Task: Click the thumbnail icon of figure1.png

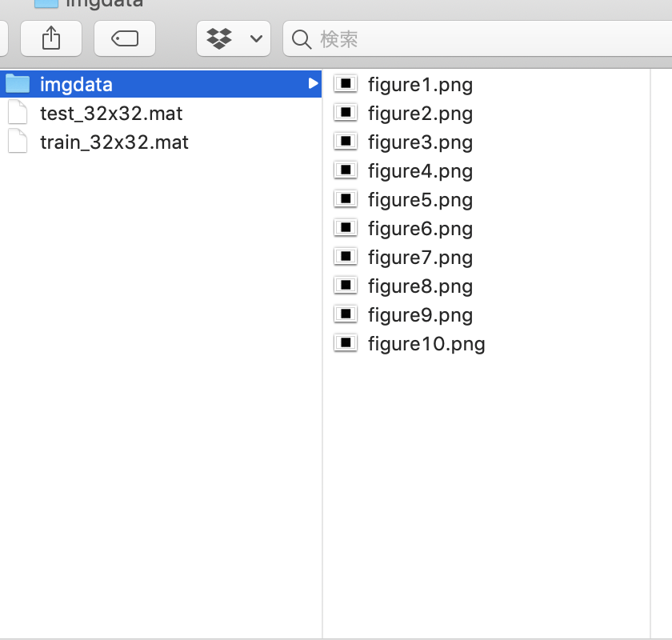Action: 345,83
